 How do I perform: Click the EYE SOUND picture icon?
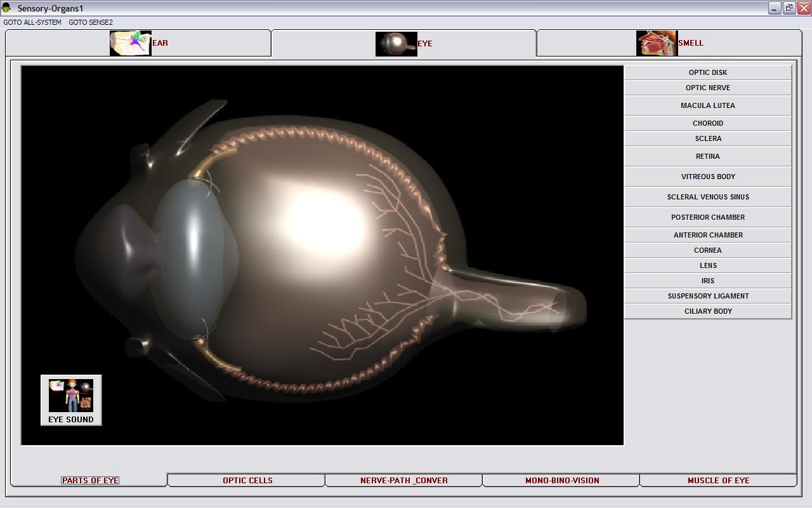pos(70,394)
